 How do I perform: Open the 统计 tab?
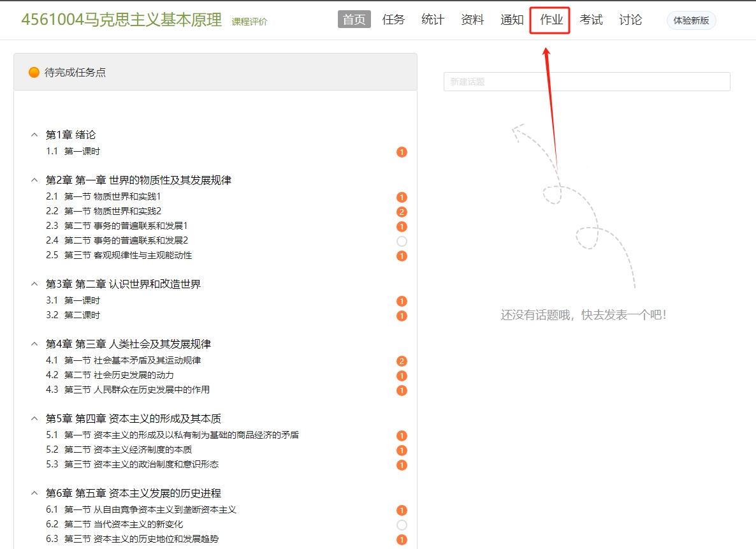tap(433, 20)
